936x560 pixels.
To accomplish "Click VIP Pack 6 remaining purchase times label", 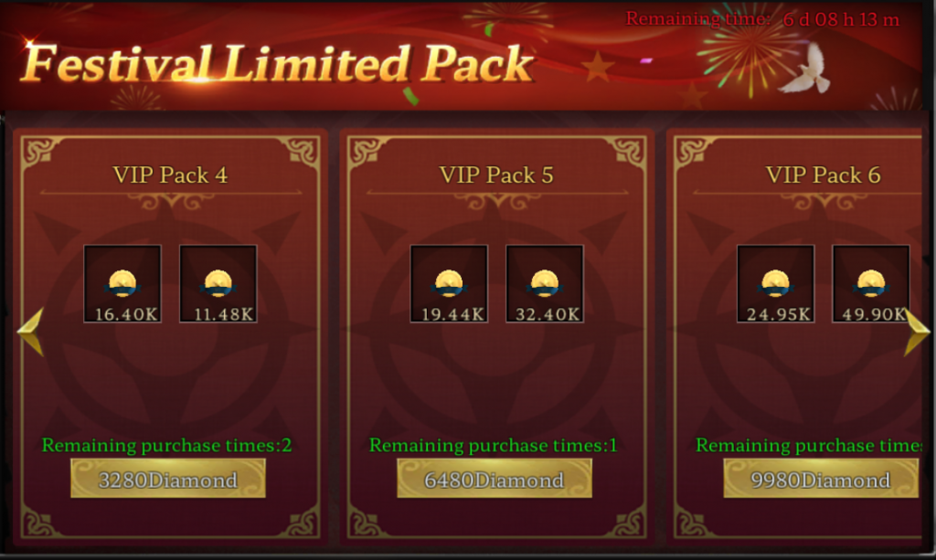I will click(x=809, y=446).
